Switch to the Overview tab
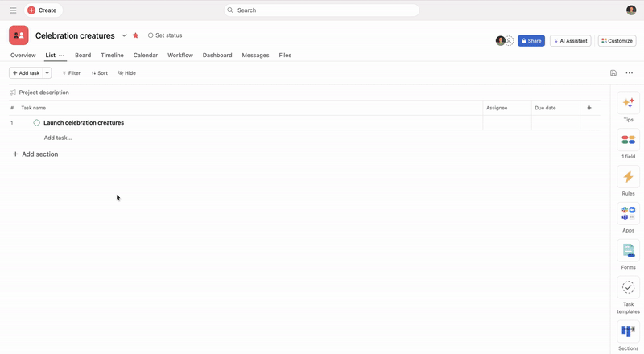The height and width of the screenshot is (354, 644). pos(23,55)
